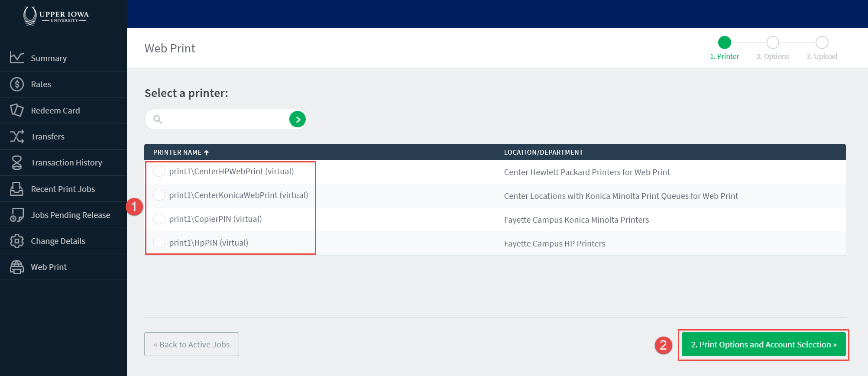Screen dimensions: 868x376
Task: Click the Transfers shuffle-arrows icon
Action: point(17,136)
